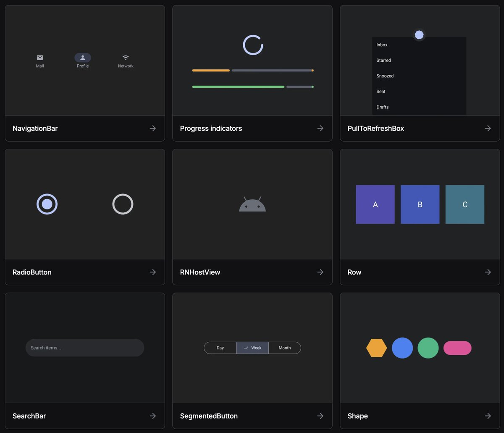Open the Shape card title
This screenshot has width=504, height=433.
click(x=357, y=416)
